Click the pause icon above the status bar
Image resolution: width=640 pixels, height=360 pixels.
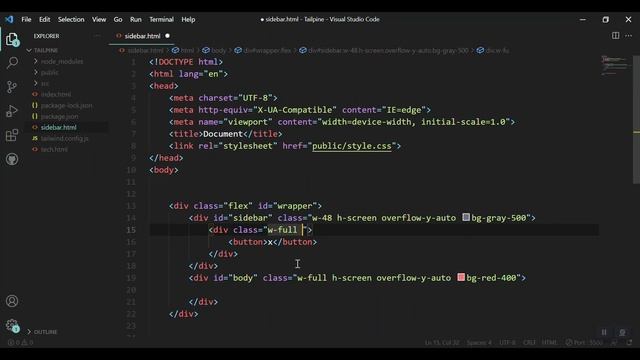[604, 332]
